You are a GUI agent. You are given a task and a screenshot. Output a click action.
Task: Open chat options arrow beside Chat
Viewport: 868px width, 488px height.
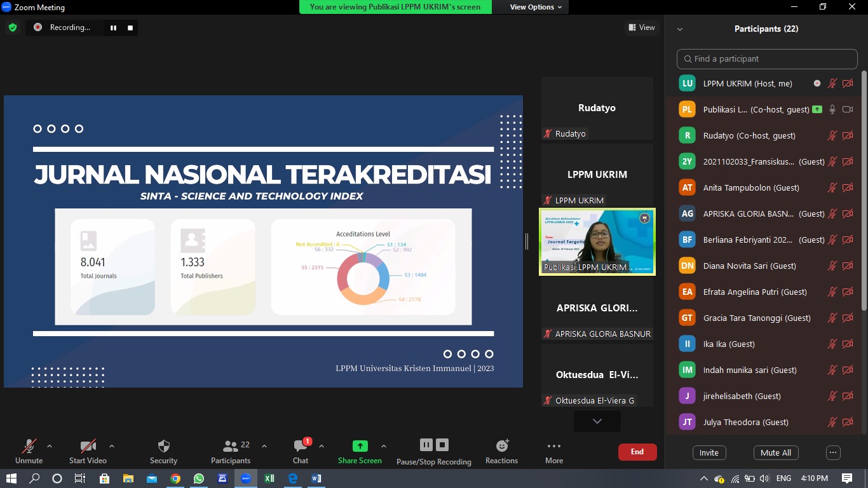[322, 446]
